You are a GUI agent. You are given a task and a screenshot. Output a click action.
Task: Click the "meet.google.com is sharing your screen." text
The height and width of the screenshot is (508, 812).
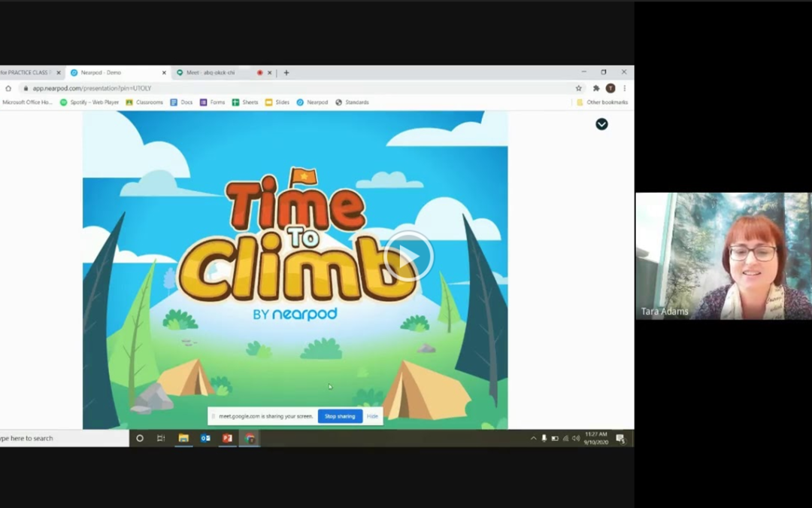tap(265, 416)
